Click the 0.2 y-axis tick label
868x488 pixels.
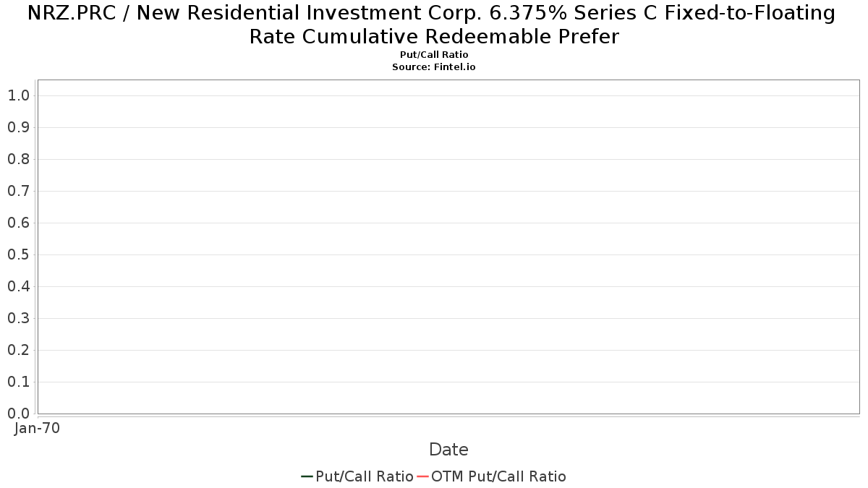(x=18, y=350)
